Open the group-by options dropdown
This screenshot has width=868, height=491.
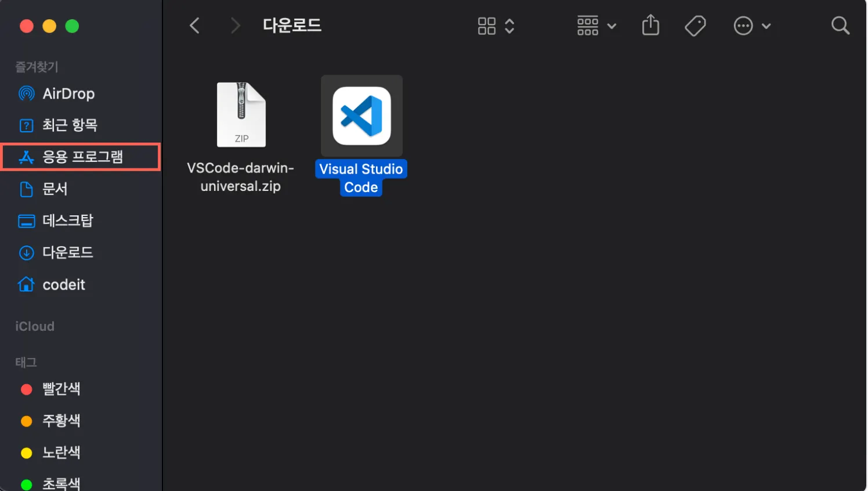click(x=596, y=26)
